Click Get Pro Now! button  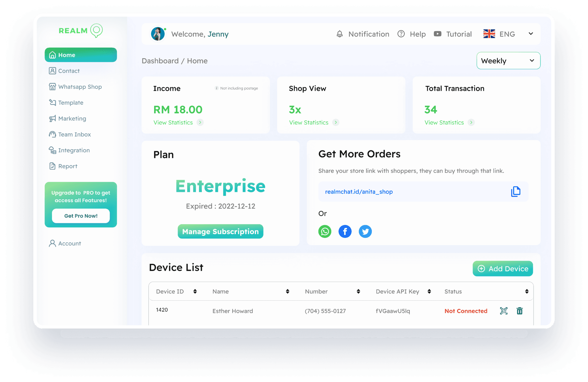(x=81, y=216)
